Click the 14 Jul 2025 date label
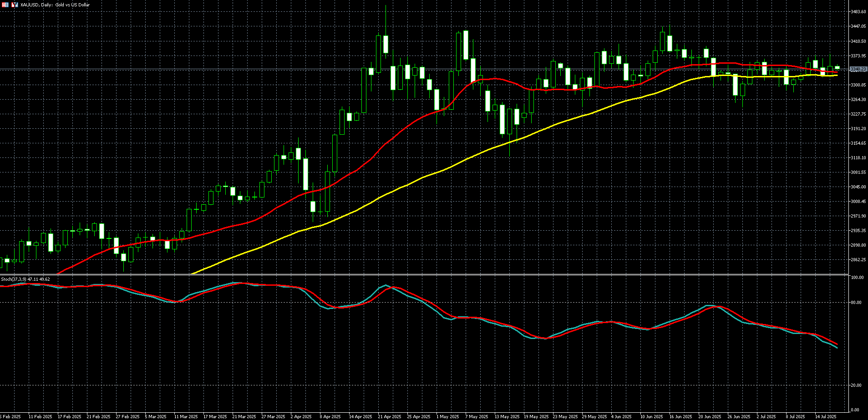The height and width of the screenshot is (420, 868). click(825, 416)
